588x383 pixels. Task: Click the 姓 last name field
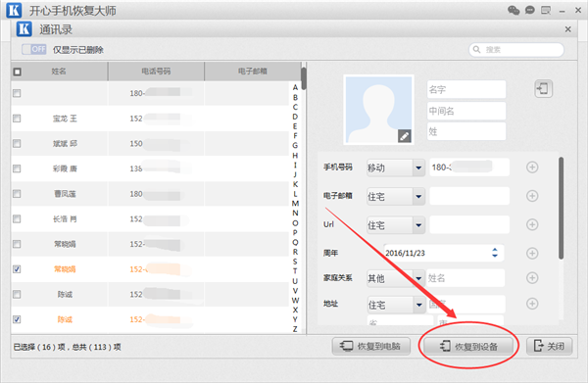466,131
